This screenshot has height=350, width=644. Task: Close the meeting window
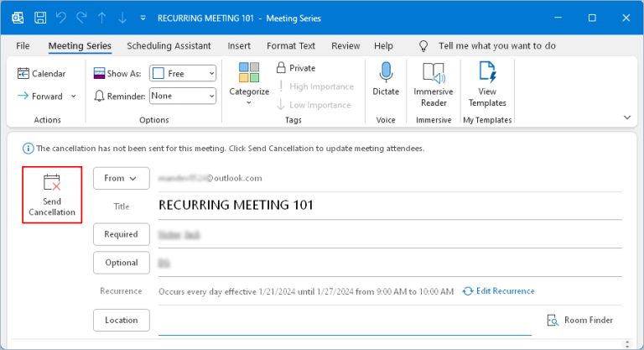(x=626, y=18)
